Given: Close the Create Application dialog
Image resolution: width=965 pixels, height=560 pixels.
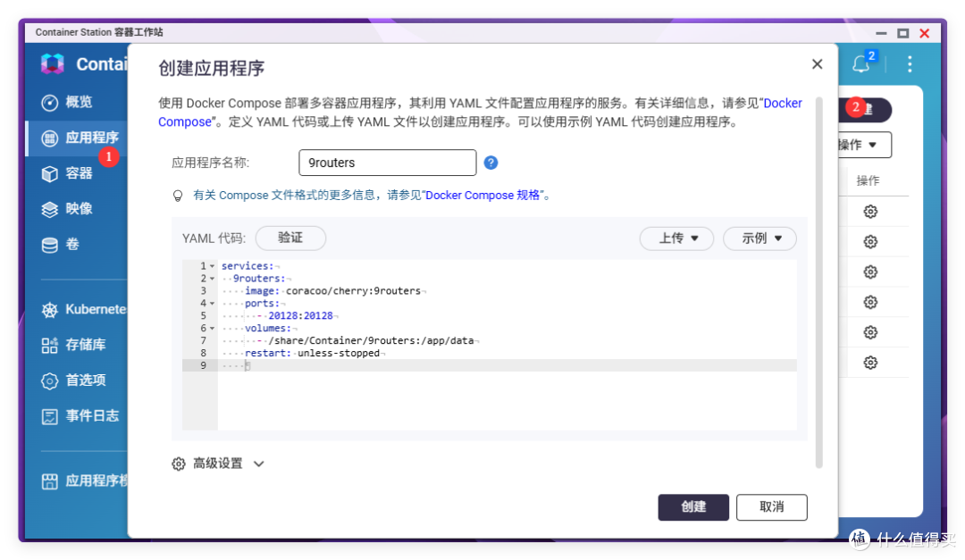Looking at the screenshot, I should pos(818,64).
